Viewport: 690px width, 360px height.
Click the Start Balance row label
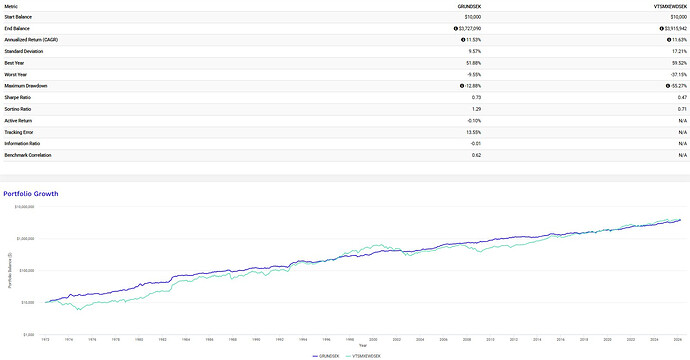point(18,17)
